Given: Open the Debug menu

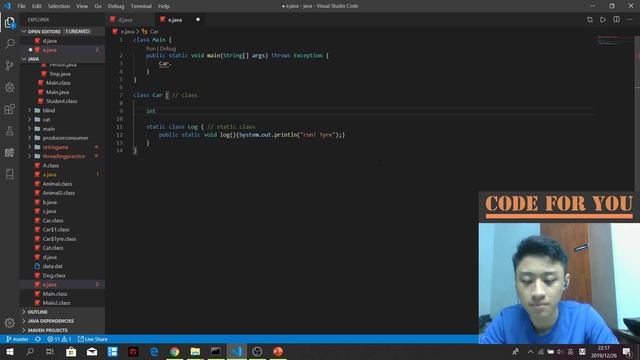Looking at the screenshot, I should [116, 6].
